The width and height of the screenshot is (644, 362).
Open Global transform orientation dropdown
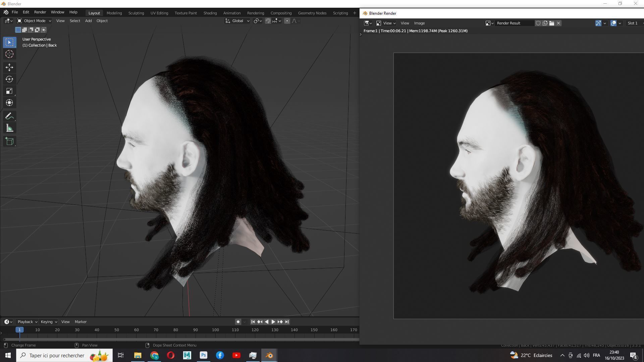click(237, 21)
